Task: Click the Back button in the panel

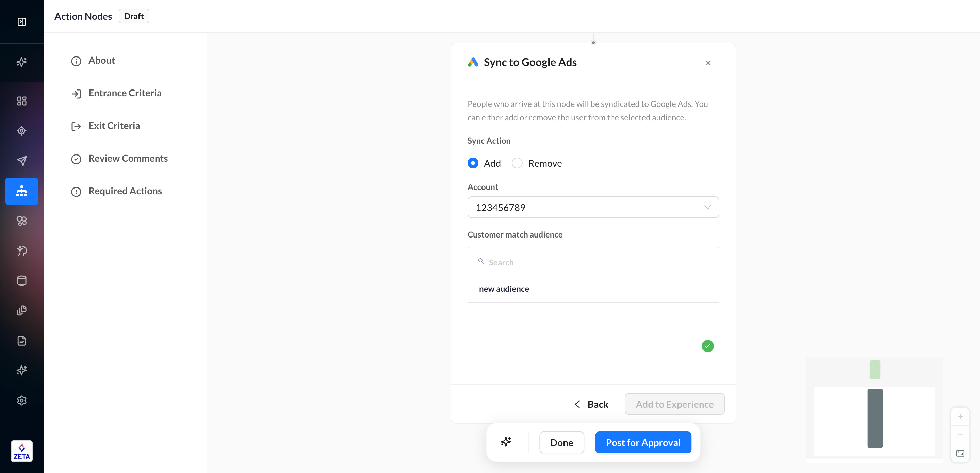Action: (592, 404)
